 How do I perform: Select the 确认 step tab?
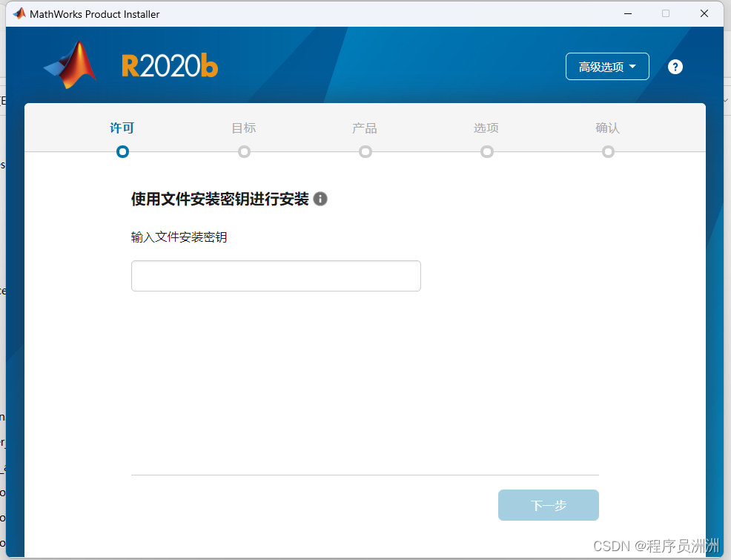[x=608, y=128]
